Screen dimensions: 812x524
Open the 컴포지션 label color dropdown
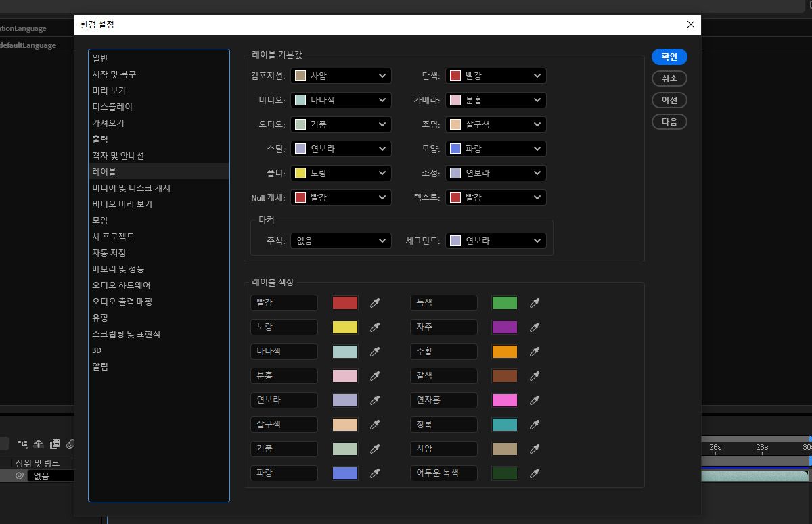(x=340, y=76)
